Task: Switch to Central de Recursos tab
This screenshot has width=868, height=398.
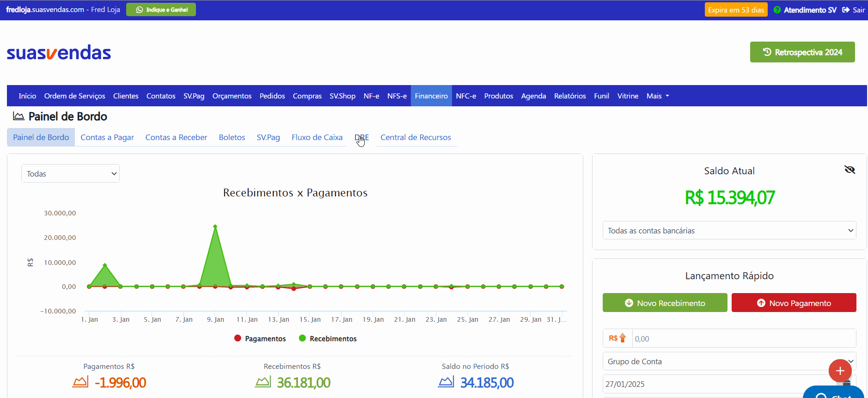Action: [416, 137]
